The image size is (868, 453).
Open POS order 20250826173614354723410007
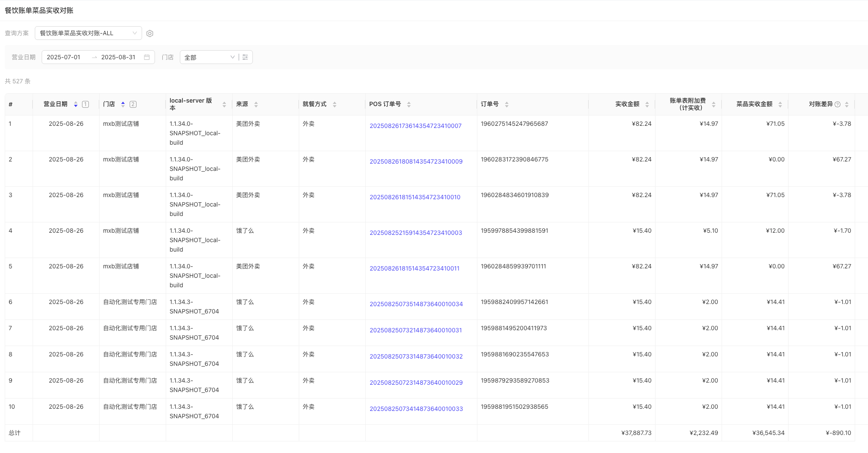415,126
